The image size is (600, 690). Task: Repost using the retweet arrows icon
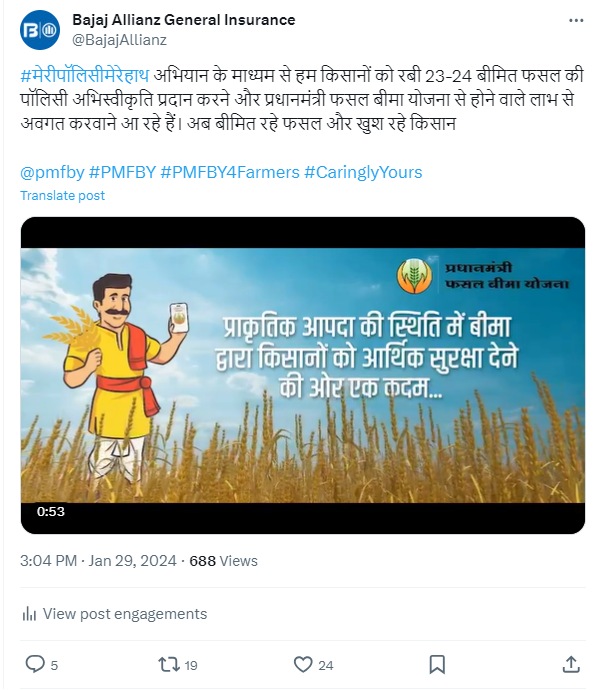pos(169,664)
